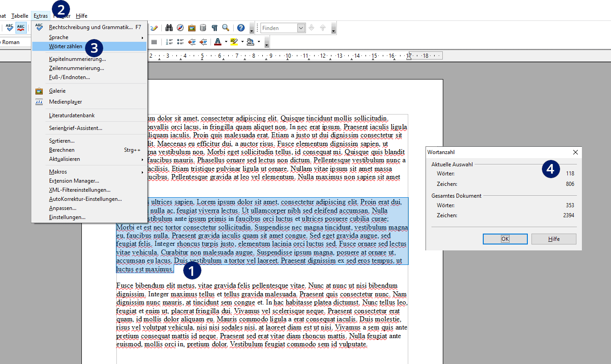This screenshot has height=364, width=611.
Task: Click the right indent marker on the ruler
Action: [x=409, y=57]
